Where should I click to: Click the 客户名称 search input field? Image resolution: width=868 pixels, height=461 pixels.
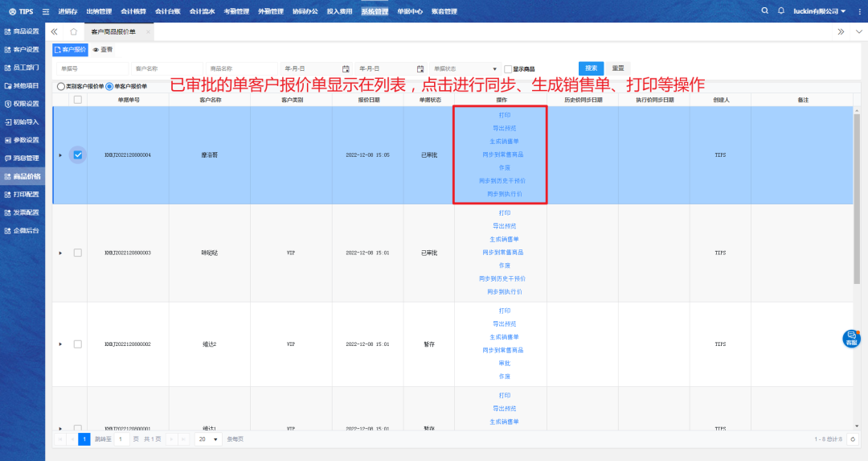click(x=165, y=69)
